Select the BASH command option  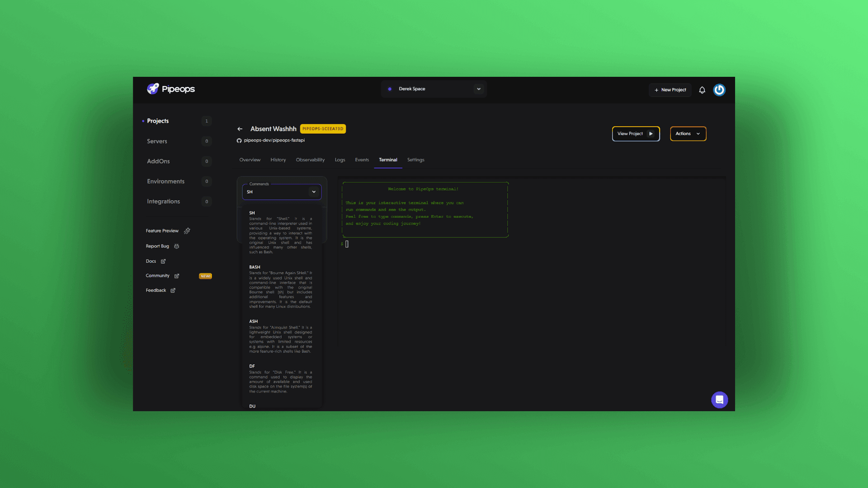[x=281, y=287]
